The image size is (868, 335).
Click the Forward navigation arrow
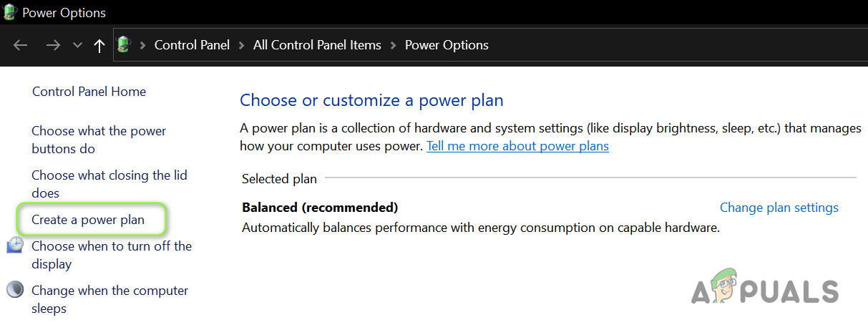[x=53, y=45]
